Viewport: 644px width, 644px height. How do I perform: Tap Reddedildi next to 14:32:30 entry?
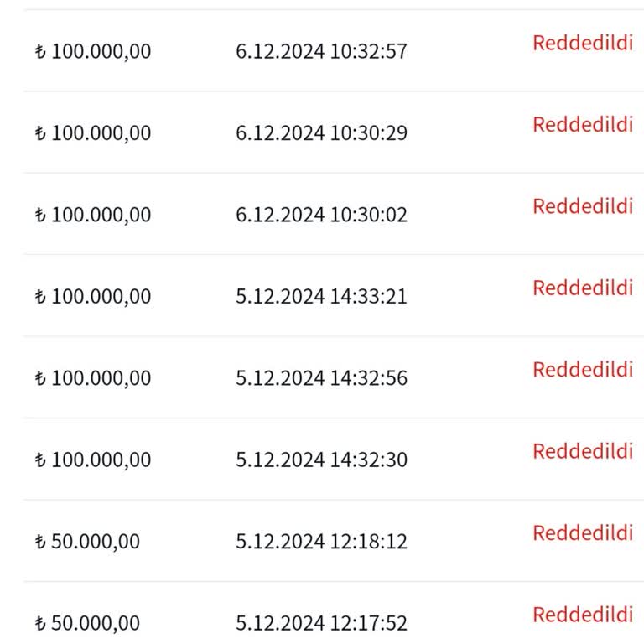[583, 451]
